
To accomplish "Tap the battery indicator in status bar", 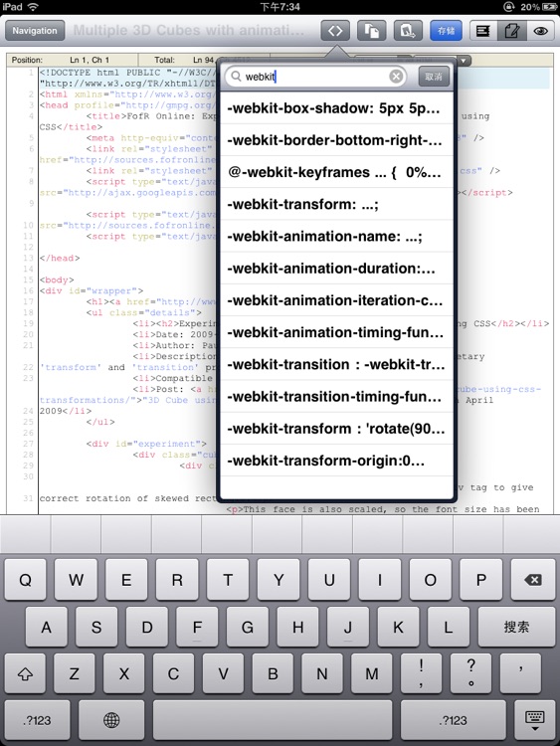I will coord(550,7).
